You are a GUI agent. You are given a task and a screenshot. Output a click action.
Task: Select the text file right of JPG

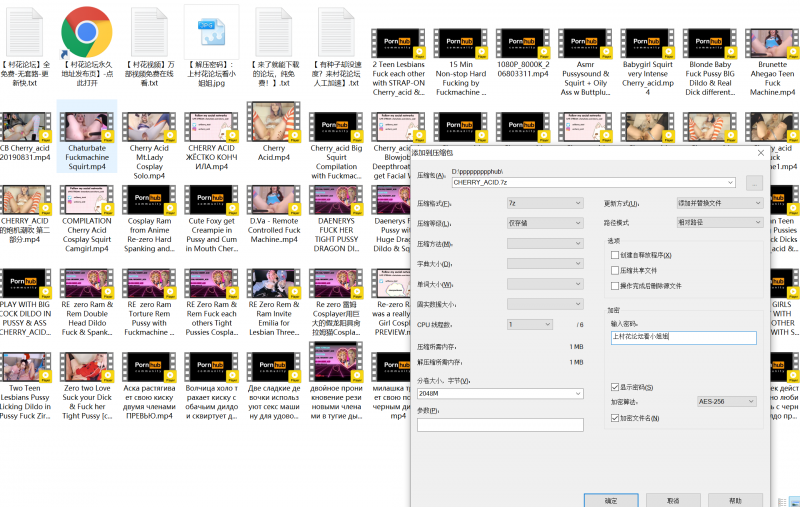tap(274, 32)
